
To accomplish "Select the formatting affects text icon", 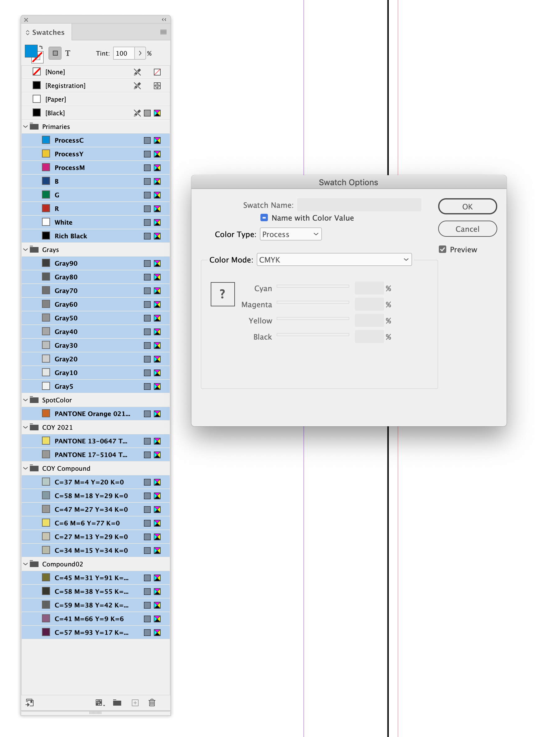I will pos(68,53).
